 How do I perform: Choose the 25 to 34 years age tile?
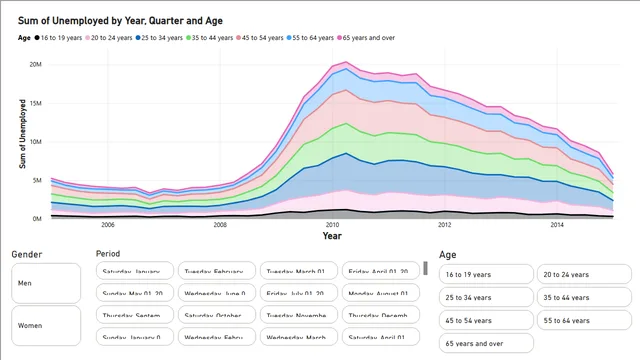(x=486, y=298)
